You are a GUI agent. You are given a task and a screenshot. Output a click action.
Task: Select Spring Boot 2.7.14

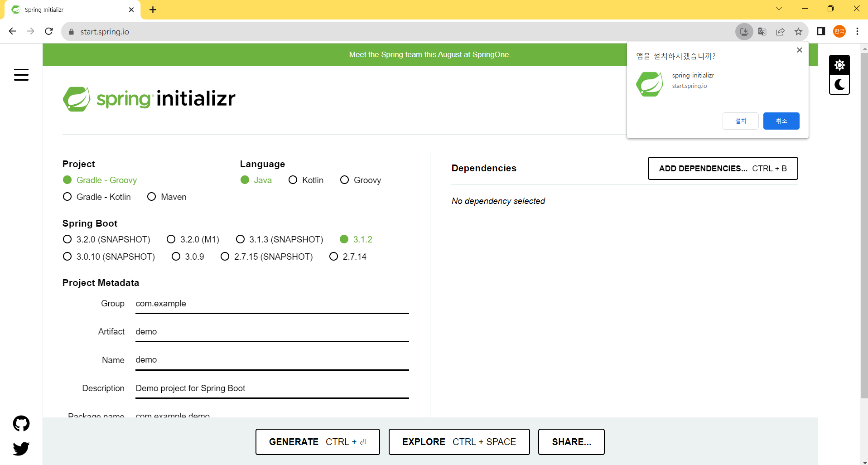(348, 257)
